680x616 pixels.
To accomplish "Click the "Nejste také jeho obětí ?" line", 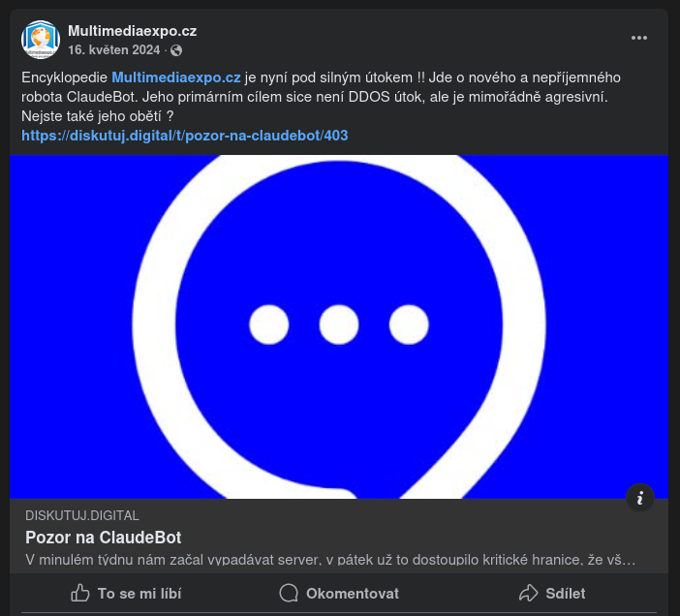I will point(97,116).
